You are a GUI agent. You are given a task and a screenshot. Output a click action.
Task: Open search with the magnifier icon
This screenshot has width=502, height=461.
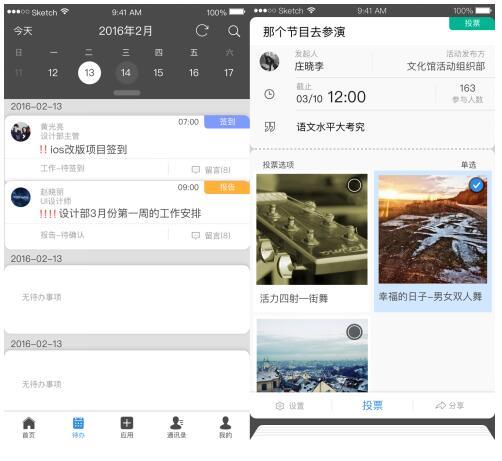click(x=234, y=31)
